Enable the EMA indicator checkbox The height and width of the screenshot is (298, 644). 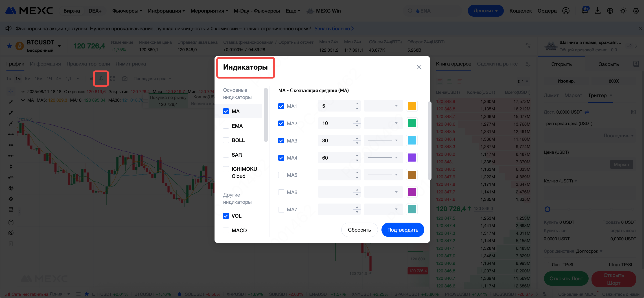pyautogui.click(x=226, y=126)
